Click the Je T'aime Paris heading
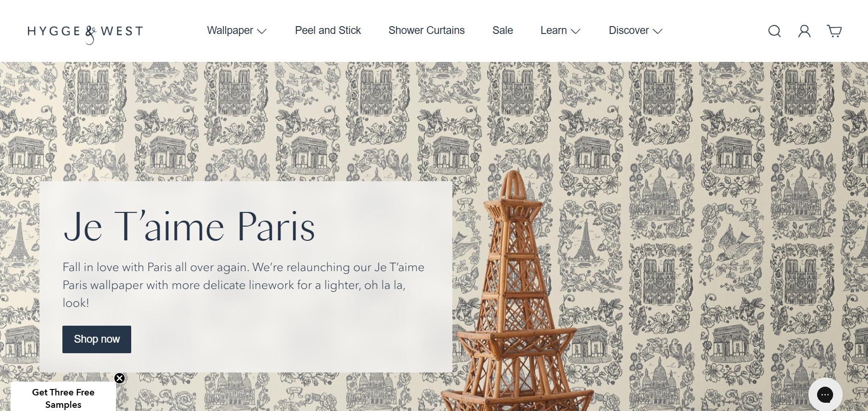This screenshot has height=411, width=868. tap(189, 226)
